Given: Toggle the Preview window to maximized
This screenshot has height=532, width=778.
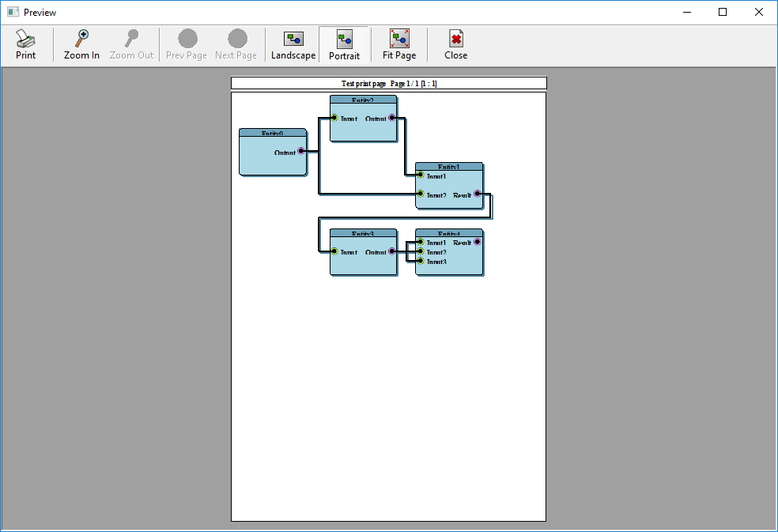Looking at the screenshot, I should pos(722,12).
